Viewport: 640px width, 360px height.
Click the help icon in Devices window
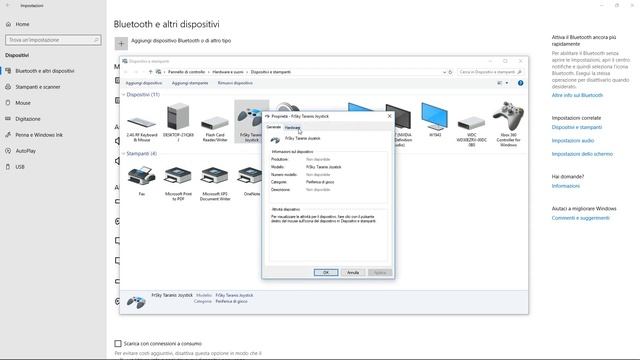pyautogui.click(x=520, y=83)
